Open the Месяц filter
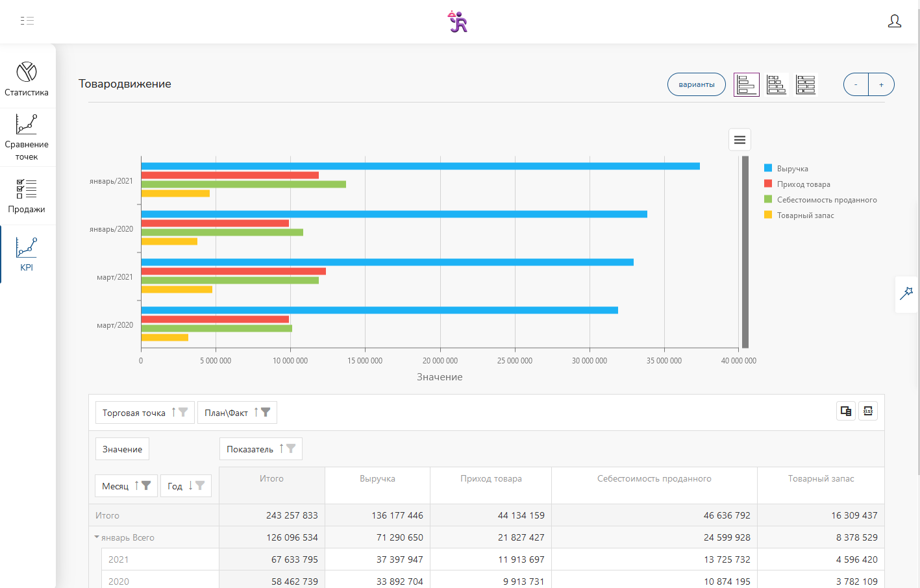Screen dimensions: 920x588 point(146,485)
